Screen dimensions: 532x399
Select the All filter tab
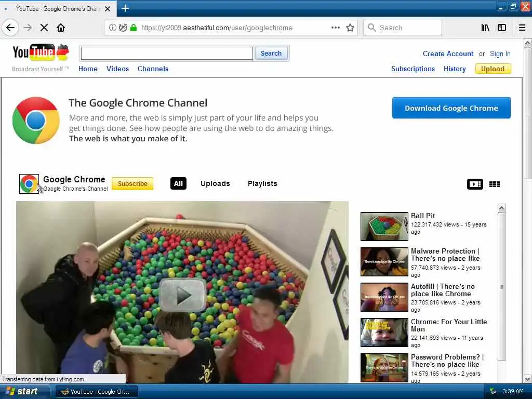178,183
